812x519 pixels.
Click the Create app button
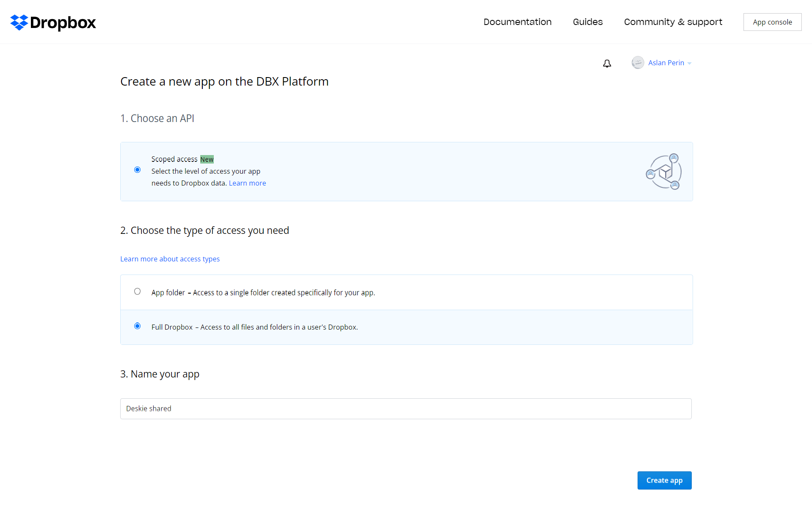[664, 480]
